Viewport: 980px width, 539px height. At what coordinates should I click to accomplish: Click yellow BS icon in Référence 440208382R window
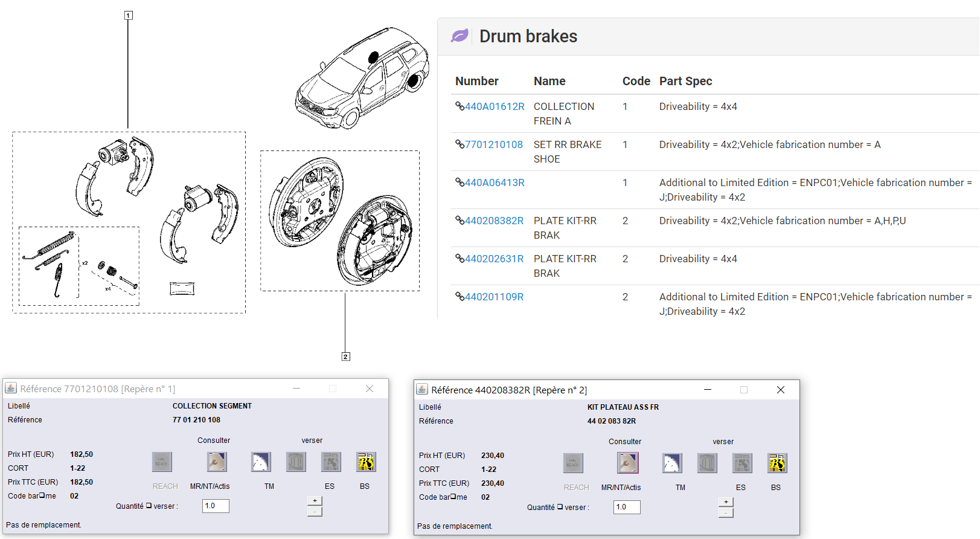pyautogui.click(x=777, y=463)
